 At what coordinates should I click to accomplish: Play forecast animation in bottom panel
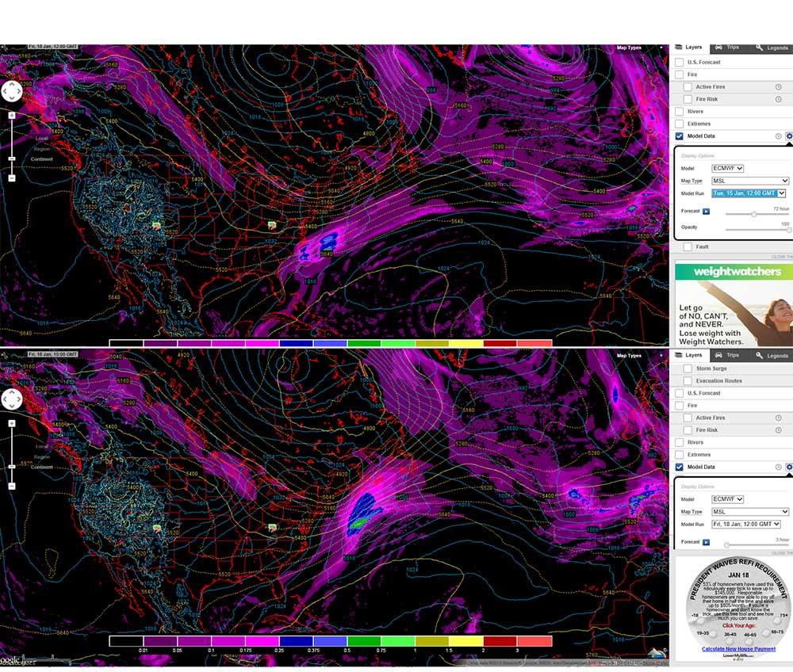706,542
